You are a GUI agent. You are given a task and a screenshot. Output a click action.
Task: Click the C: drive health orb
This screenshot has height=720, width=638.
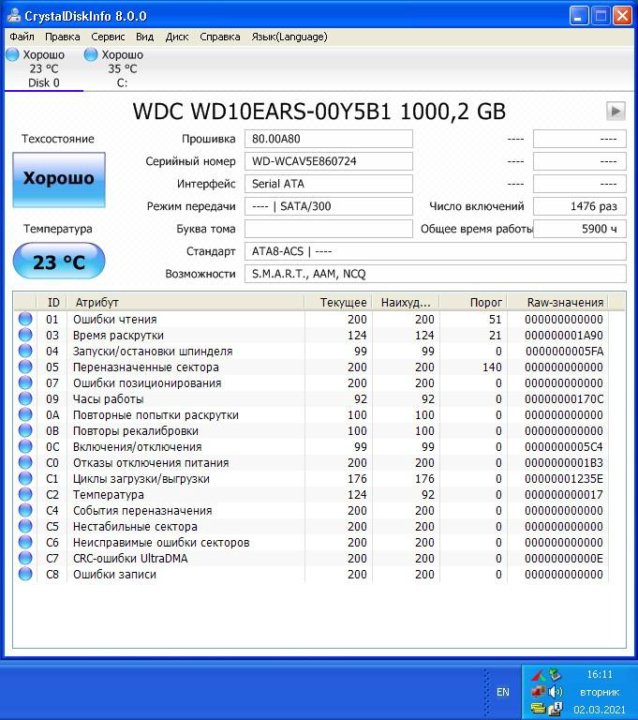[91, 55]
